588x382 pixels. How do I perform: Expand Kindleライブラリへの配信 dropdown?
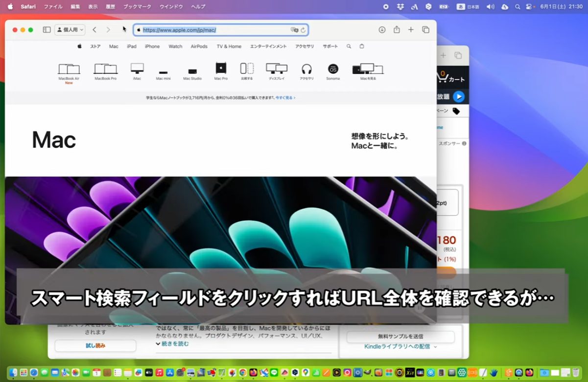(x=400, y=346)
